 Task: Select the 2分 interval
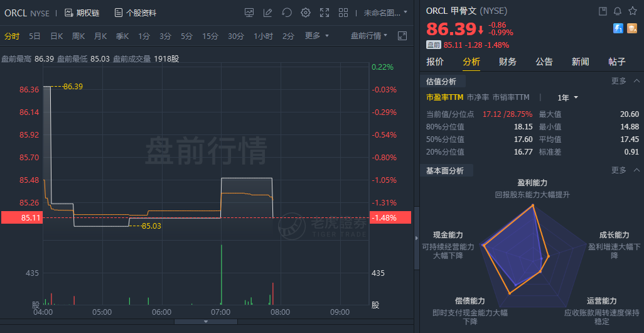coord(288,36)
